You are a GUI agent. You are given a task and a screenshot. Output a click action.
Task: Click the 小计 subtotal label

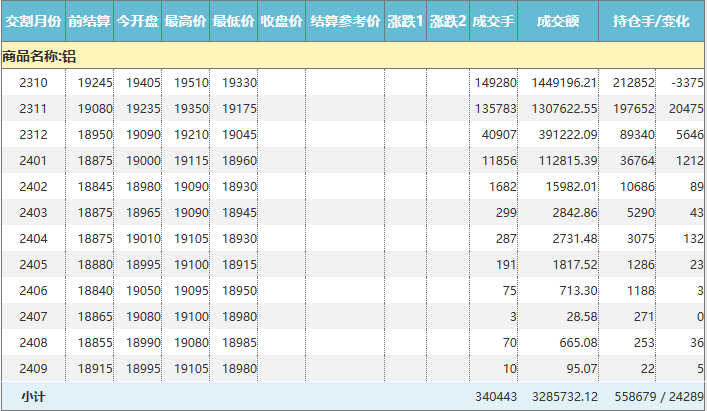click(x=34, y=397)
